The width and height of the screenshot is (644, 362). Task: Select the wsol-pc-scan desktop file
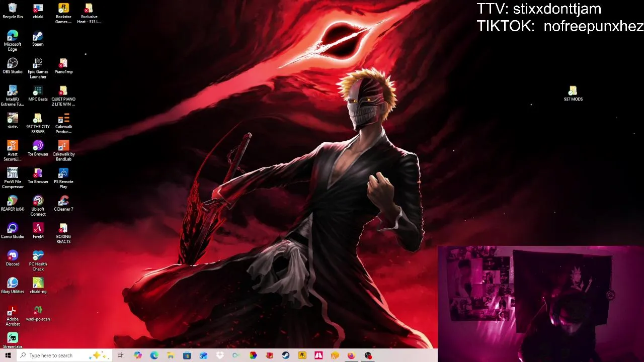(38, 313)
